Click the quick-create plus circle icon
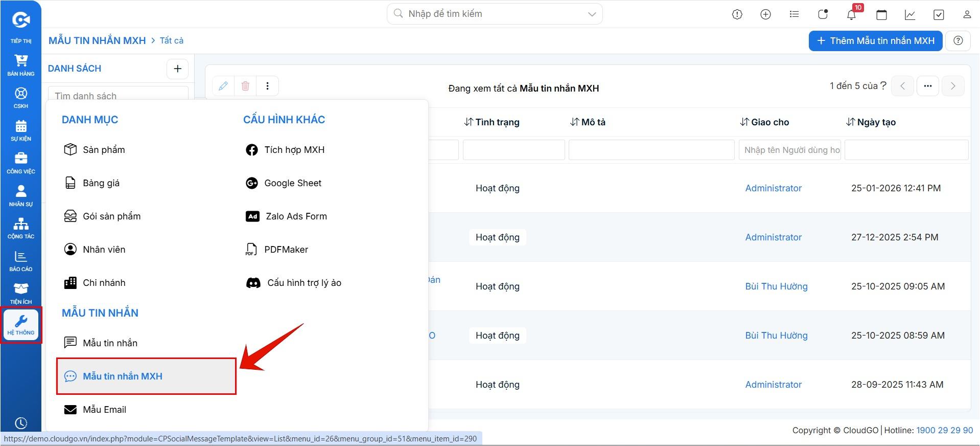 click(765, 14)
